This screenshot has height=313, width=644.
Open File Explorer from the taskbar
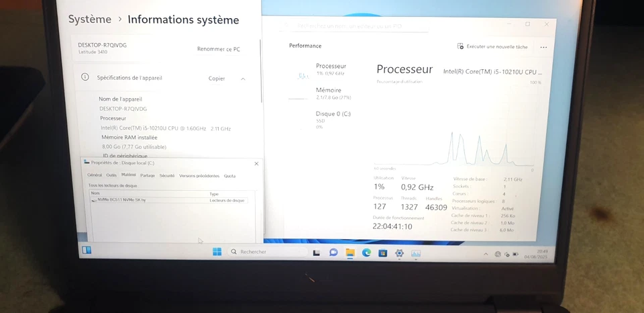(x=350, y=253)
